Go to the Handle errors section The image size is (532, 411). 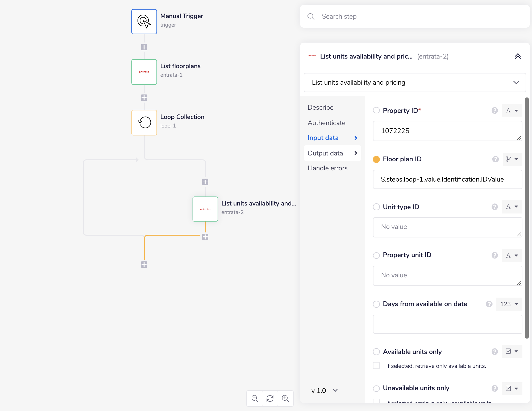click(x=327, y=168)
